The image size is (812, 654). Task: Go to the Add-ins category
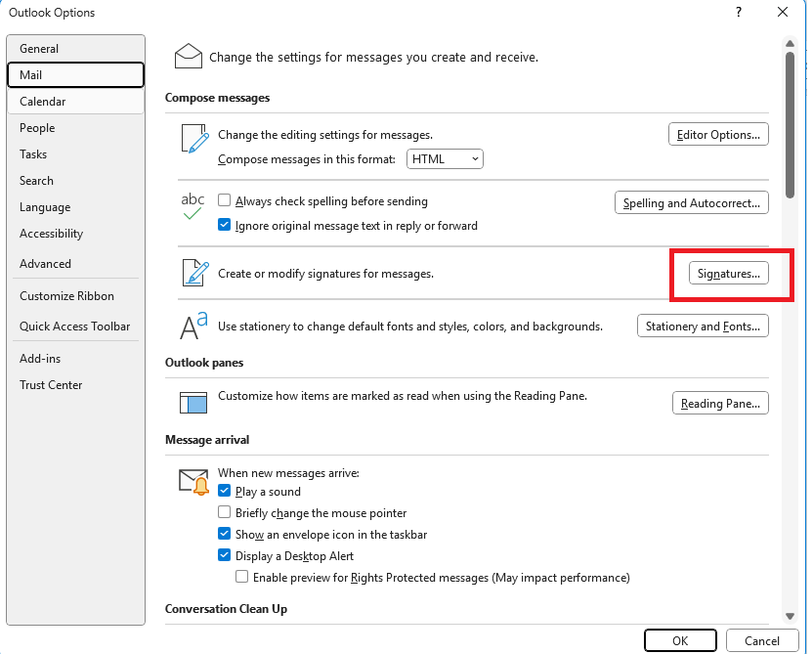coord(75,359)
